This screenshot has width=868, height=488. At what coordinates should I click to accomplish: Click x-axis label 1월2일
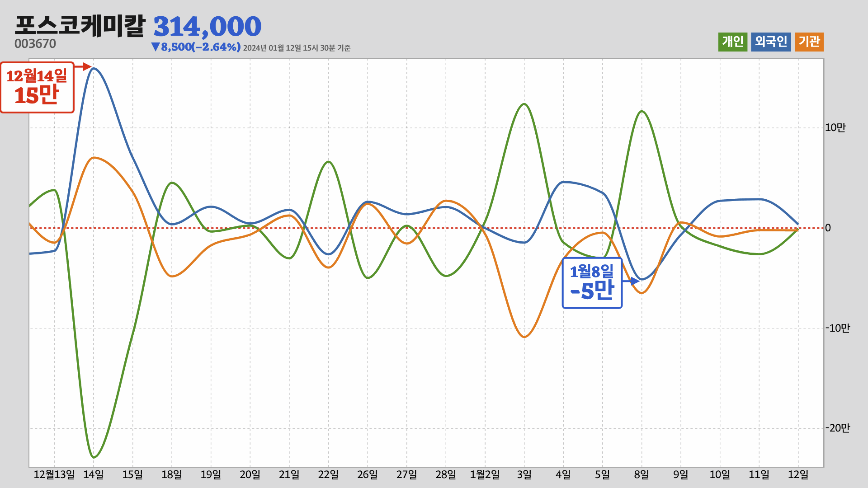(485, 474)
